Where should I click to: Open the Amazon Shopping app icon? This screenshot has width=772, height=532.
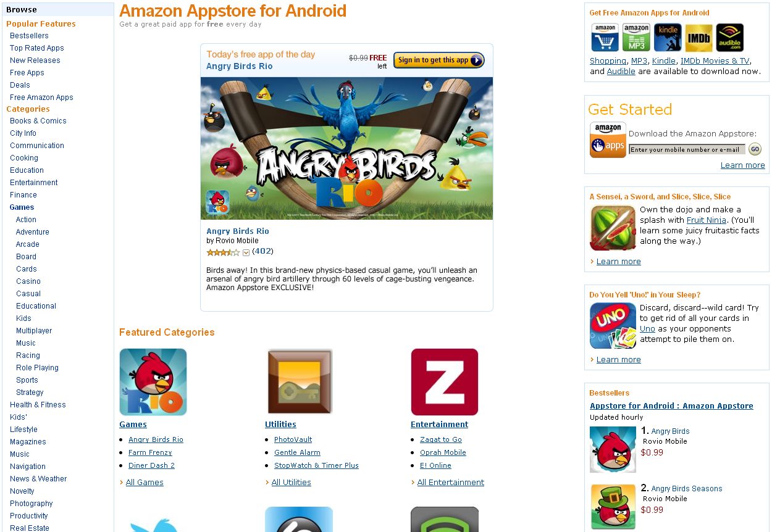tap(605, 38)
